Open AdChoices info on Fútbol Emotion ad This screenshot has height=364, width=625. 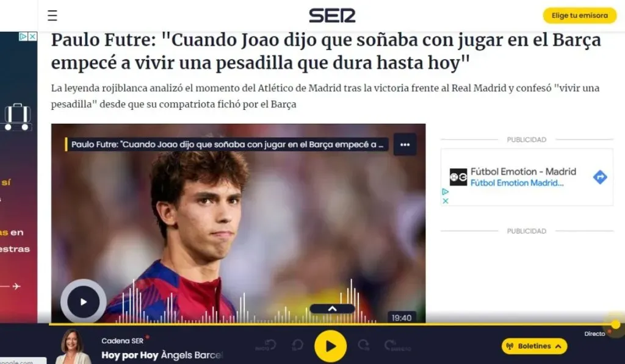446,191
